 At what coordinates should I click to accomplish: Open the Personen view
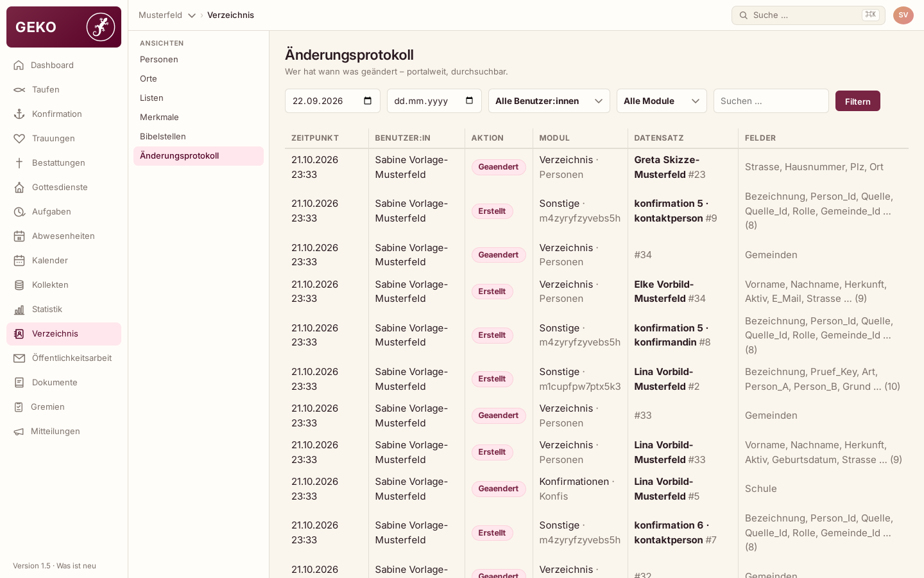(198, 59)
